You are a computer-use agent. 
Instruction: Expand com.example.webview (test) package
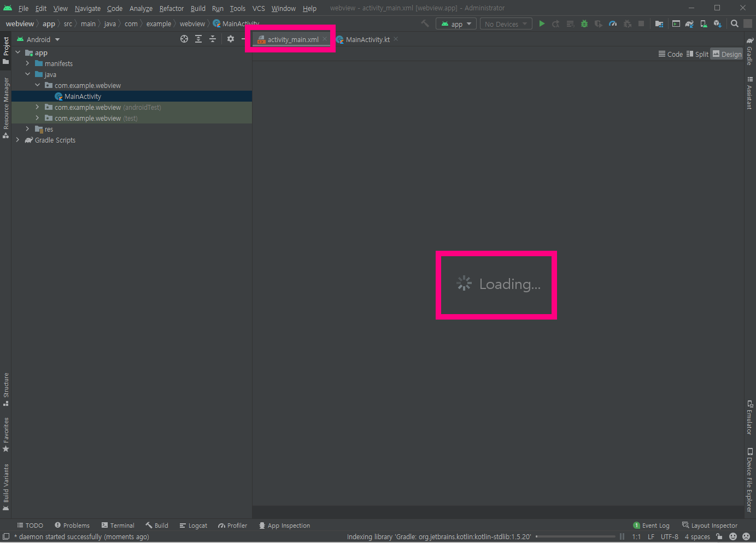click(x=38, y=118)
